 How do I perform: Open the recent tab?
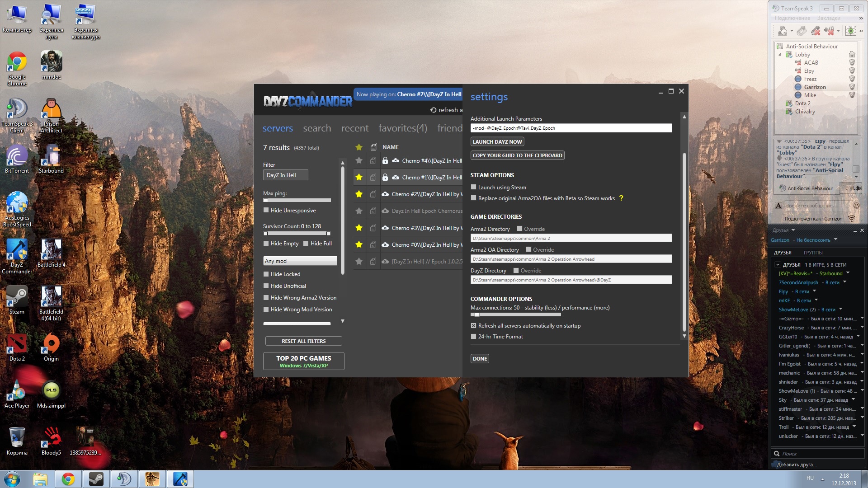click(355, 128)
